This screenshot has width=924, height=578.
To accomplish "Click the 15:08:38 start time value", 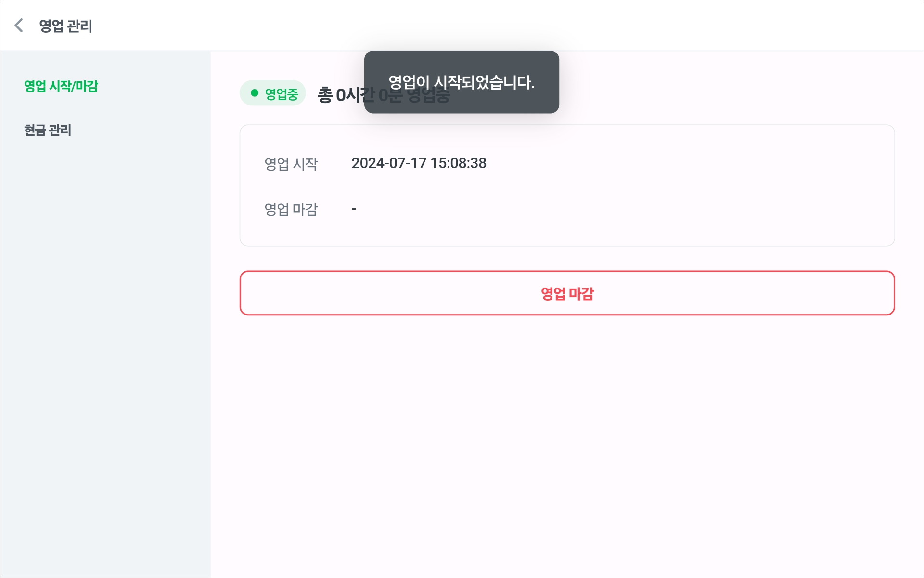I will click(458, 163).
